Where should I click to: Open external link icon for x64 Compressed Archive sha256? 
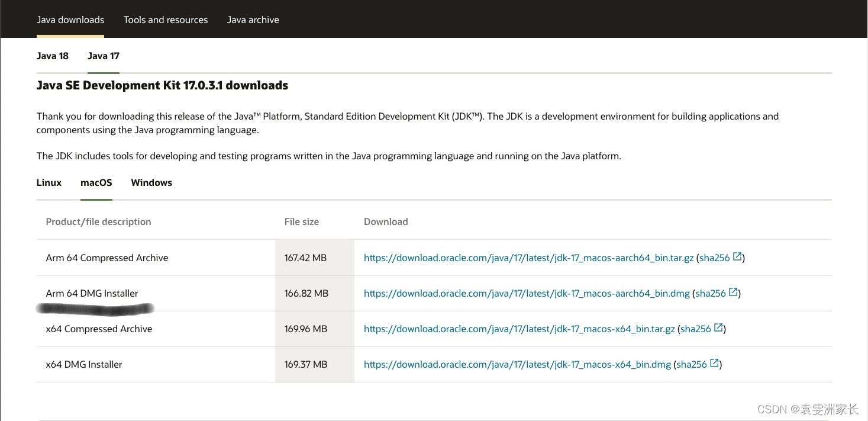pyautogui.click(x=718, y=328)
